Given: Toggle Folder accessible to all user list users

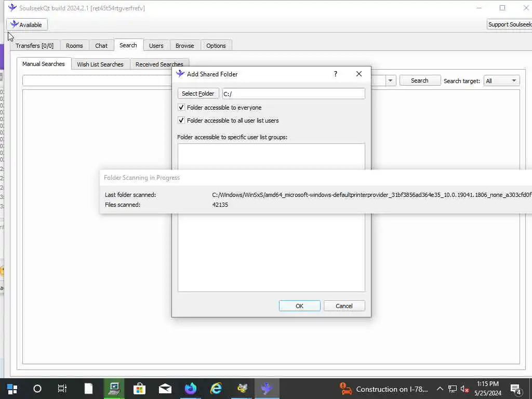Looking at the screenshot, I should [x=181, y=121].
